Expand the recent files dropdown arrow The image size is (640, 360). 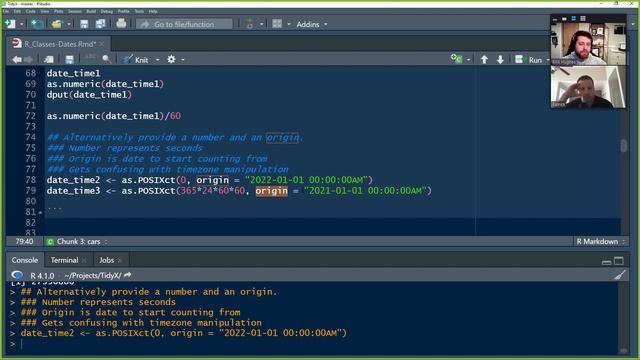coord(69,24)
